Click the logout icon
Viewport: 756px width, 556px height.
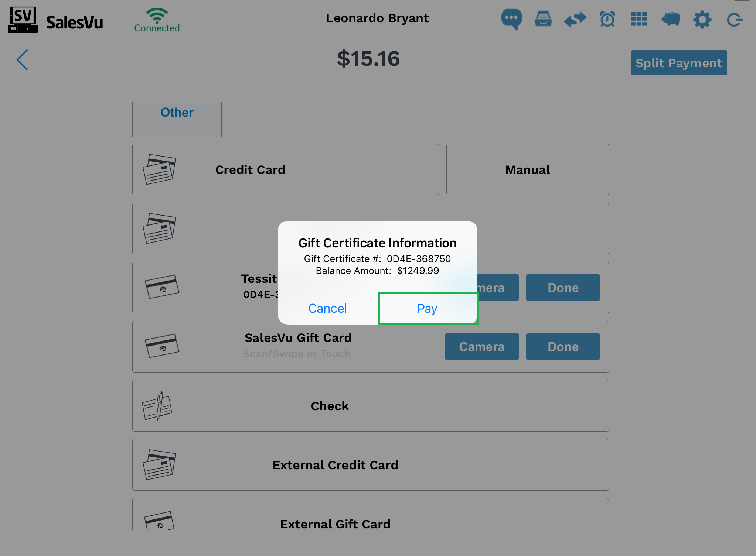[x=734, y=20]
